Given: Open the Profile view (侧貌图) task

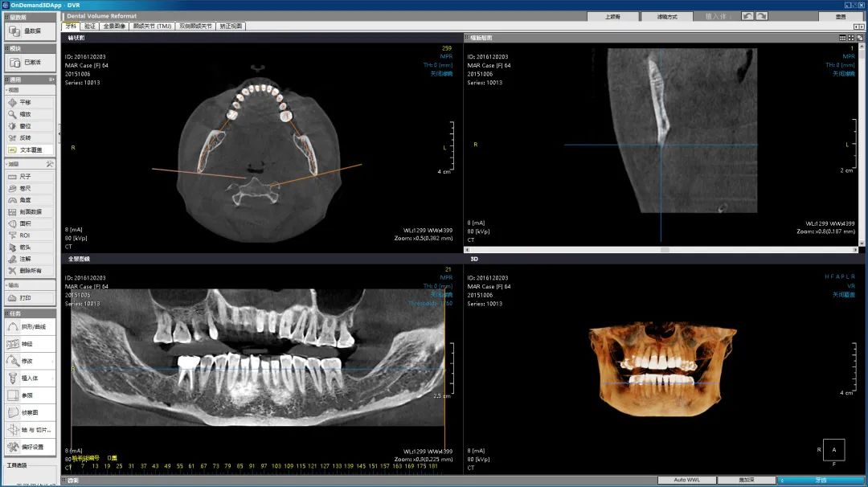Looking at the screenshot, I should click(30, 412).
